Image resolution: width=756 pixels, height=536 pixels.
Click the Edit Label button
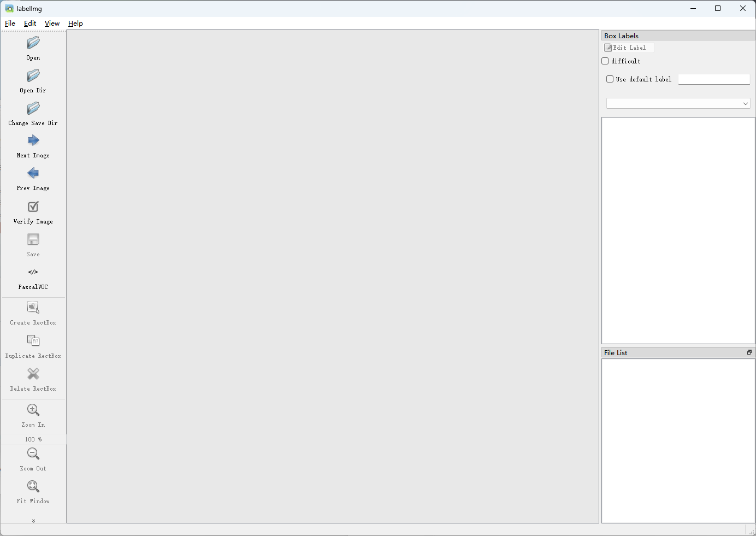click(629, 48)
